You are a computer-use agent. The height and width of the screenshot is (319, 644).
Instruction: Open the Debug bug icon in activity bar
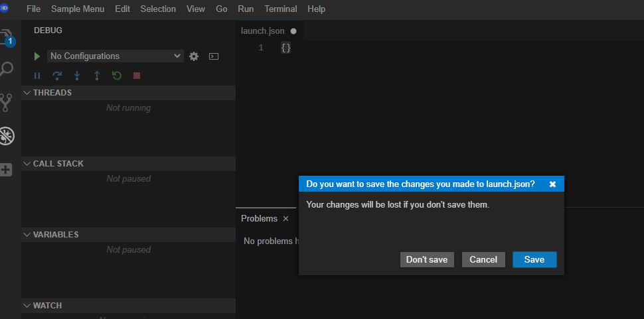click(x=6, y=136)
